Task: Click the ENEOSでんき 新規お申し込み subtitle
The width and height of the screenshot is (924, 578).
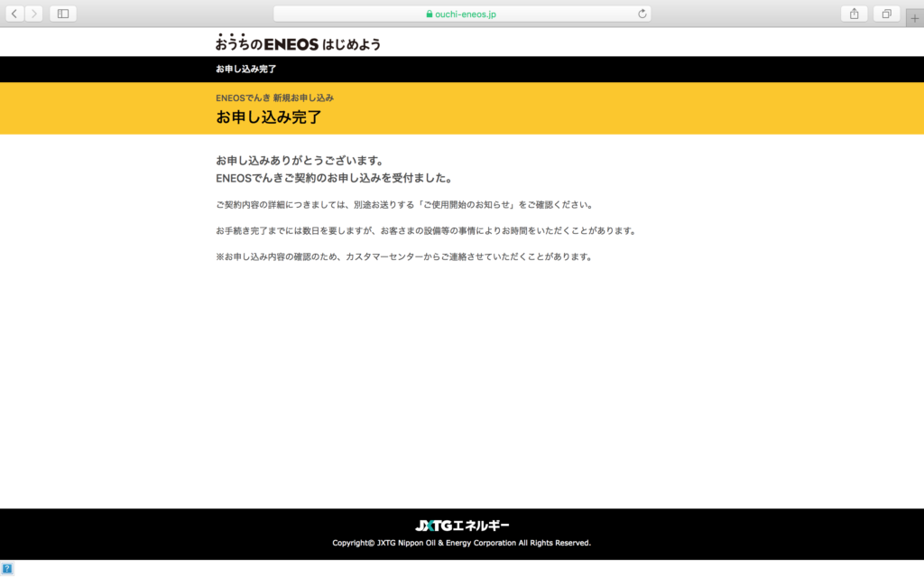Action: click(274, 98)
